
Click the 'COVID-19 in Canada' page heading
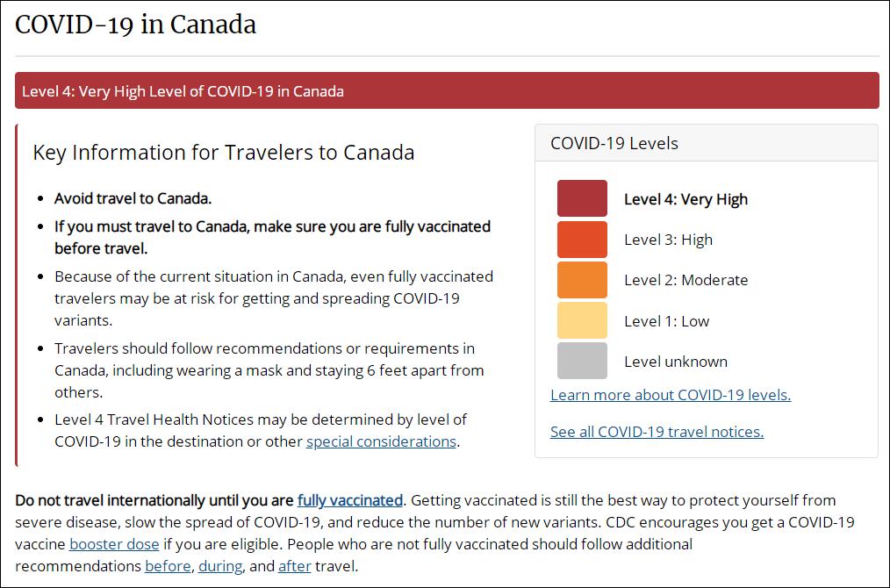point(136,25)
